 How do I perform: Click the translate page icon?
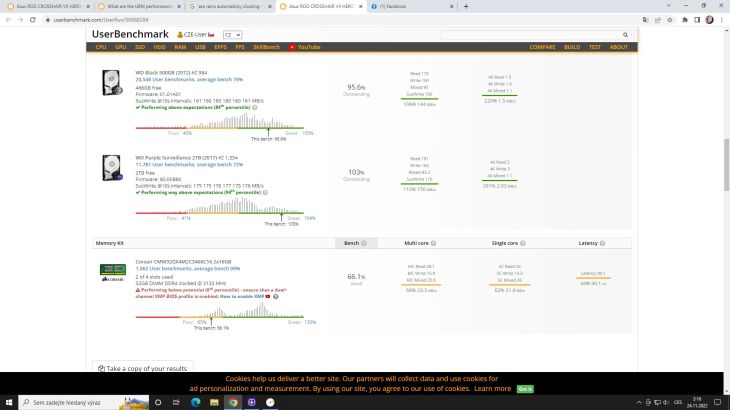(x=645, y=20)
